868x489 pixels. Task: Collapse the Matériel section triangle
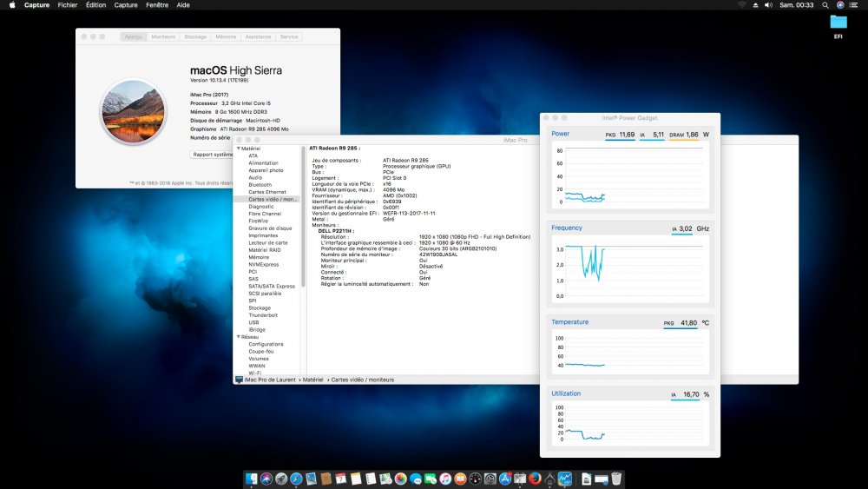(x=239, y=149)
